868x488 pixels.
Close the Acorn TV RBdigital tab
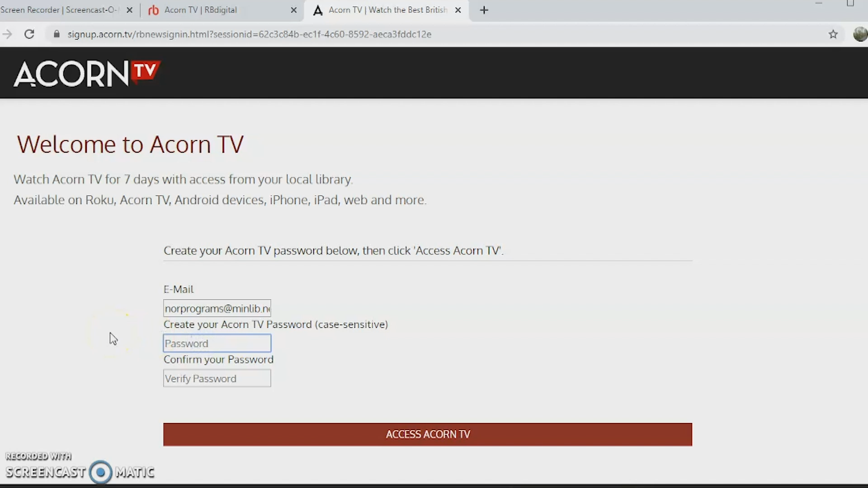click(x=293, y=10)
